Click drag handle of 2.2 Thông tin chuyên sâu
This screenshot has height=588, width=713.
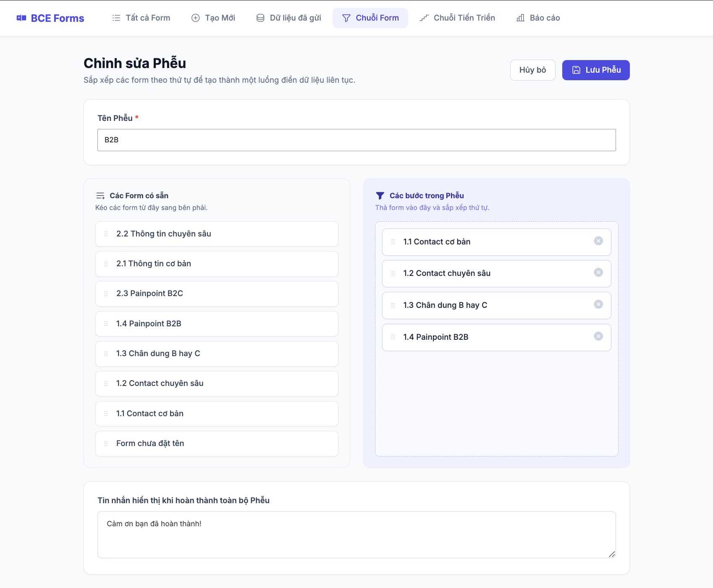click(106, 234)
